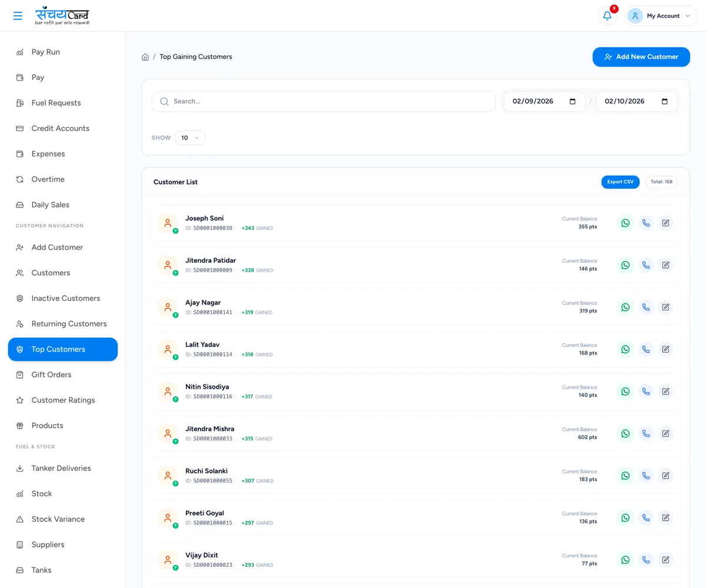Message Lalit Yadav on WhatsApp
706x588 pixels.
click(x=625, y=349)
